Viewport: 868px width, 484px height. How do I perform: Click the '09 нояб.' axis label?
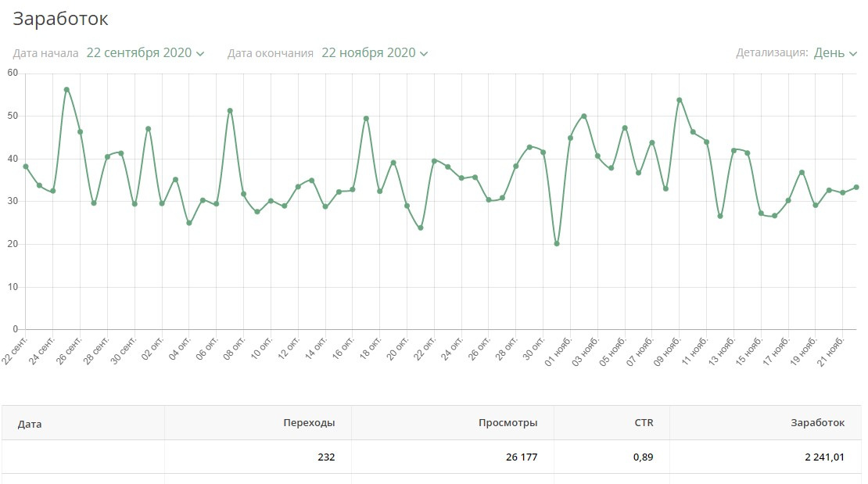[x=668, y=351]
